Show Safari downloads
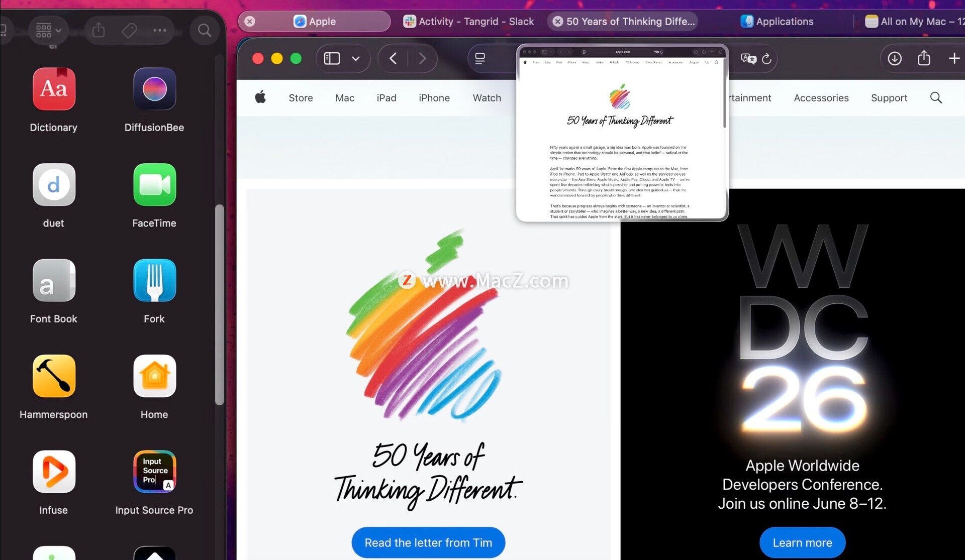The height and width of the screenshot is (560, 965). click(895, 59)
